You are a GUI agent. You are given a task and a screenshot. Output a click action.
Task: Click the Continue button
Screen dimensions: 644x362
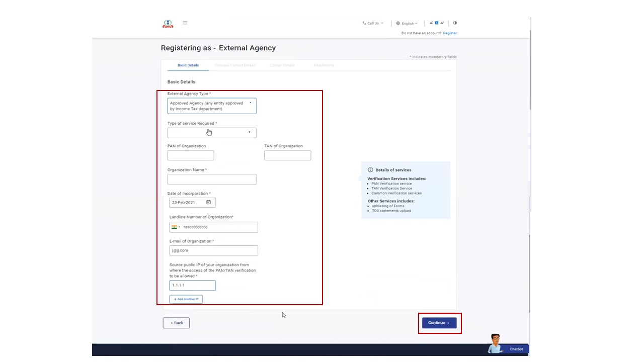(439, 323)
